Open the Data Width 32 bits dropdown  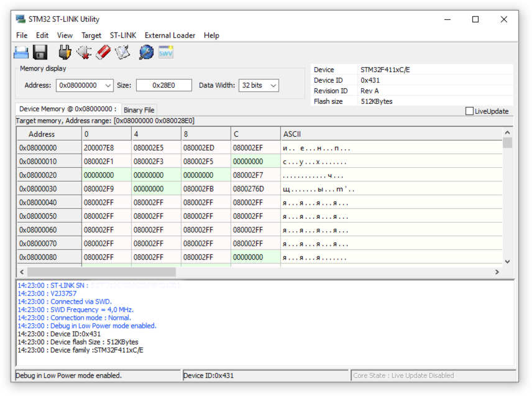pyautogui.click(x=259, y=86)
